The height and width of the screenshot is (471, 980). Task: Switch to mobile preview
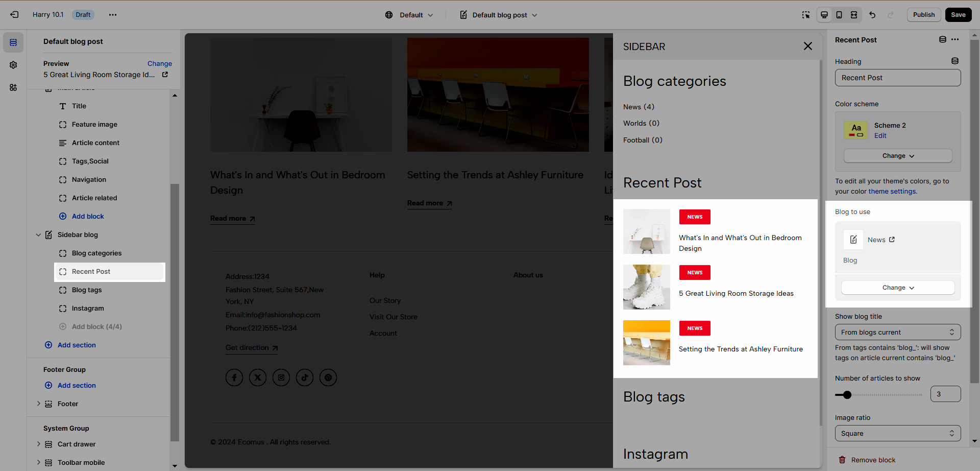[x=839, y=15]
